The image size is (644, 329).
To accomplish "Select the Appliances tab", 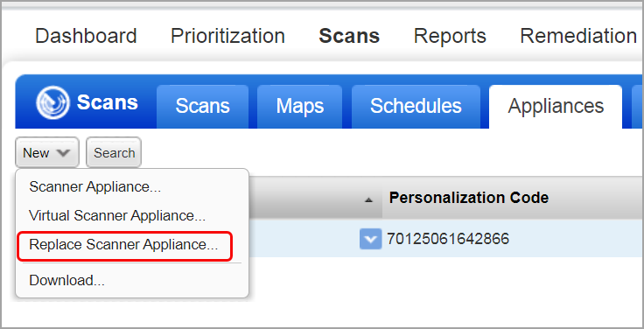I will (556, 107).
